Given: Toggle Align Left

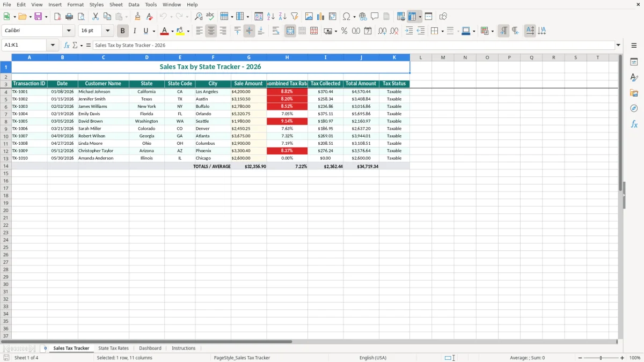Looking at the screenshot, I should [199, 31].
